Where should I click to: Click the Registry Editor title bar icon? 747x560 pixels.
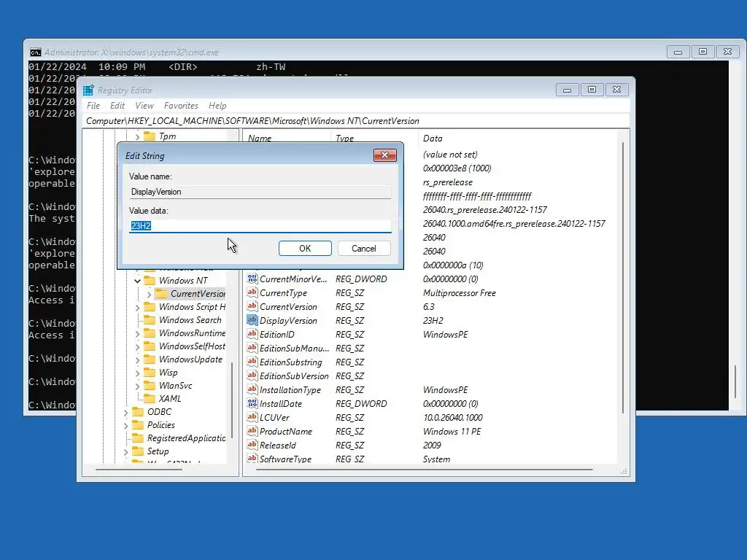point(88,90)
